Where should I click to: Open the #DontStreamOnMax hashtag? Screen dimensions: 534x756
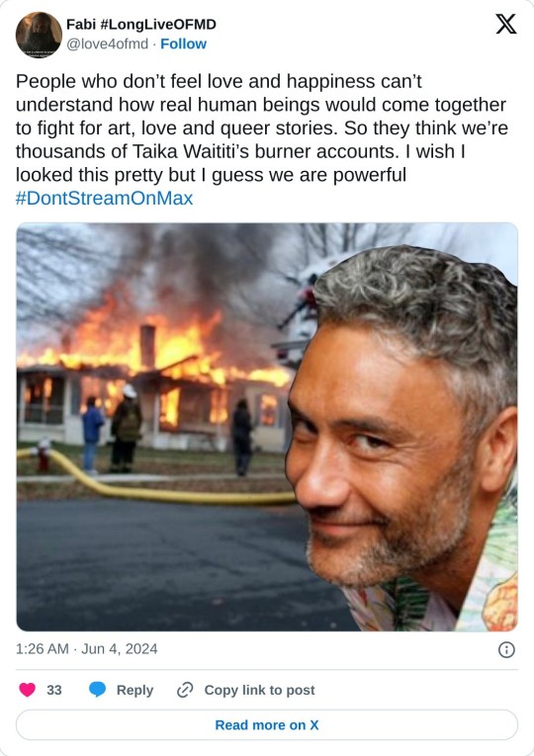coord(104,199)
